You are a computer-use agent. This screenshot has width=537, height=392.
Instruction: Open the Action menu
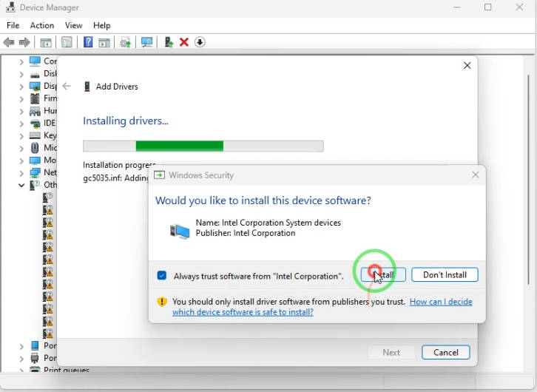pos(41,25)
